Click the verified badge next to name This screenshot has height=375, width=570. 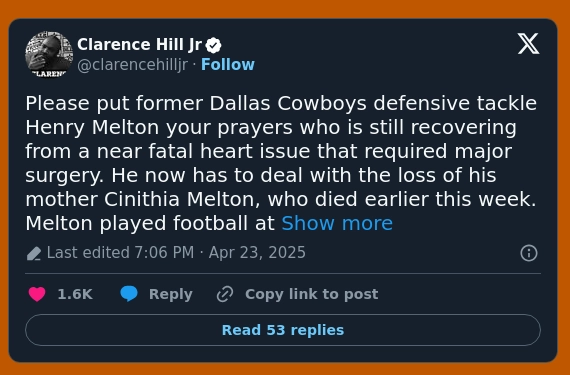coord(213,45)
